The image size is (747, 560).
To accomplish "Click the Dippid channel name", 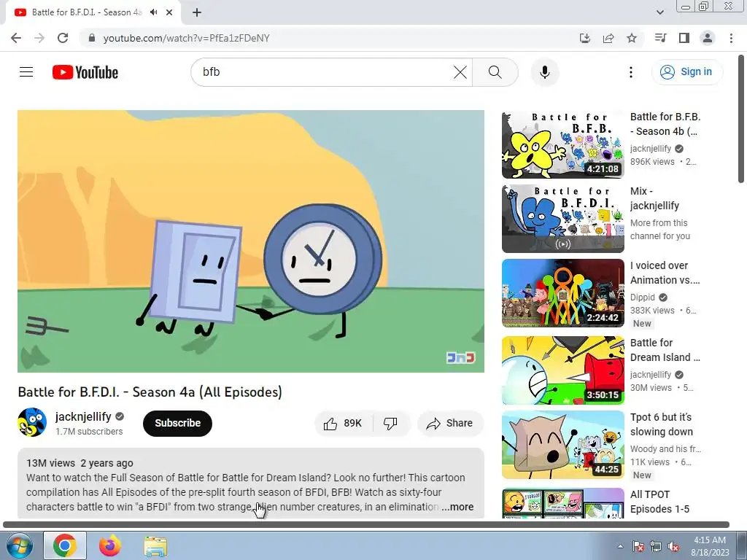I will (x=642, y=297).
